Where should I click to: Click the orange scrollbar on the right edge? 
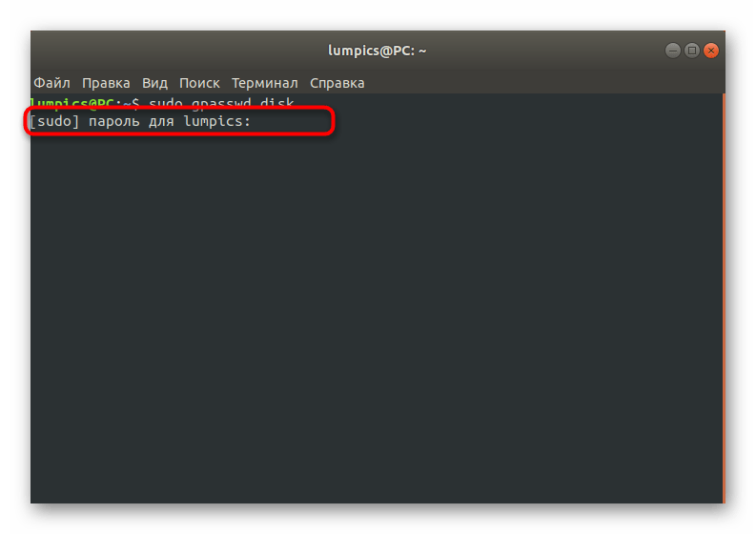pyautogui.click(x=724, y=298)
